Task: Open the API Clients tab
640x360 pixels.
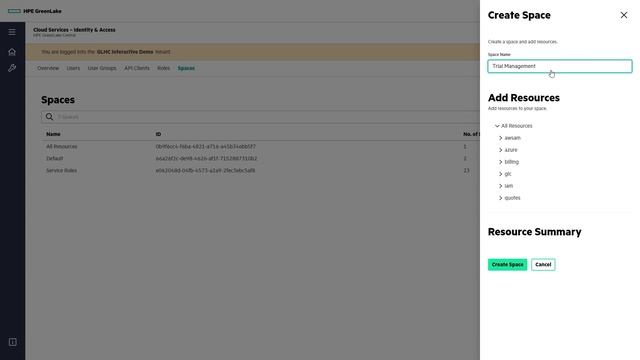Action: 137,68
